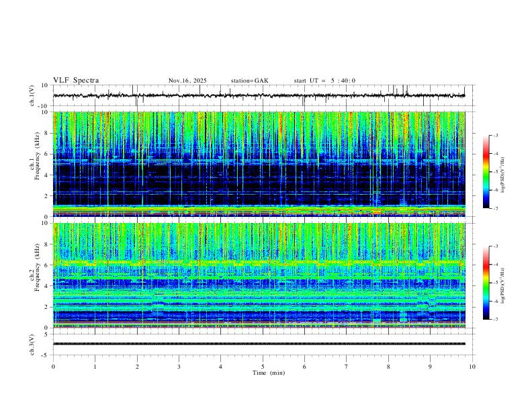The height and width of the screenshot is (411, 532).
Task: Click the ch.3 flat waveform trace
Action: (259, 344)
